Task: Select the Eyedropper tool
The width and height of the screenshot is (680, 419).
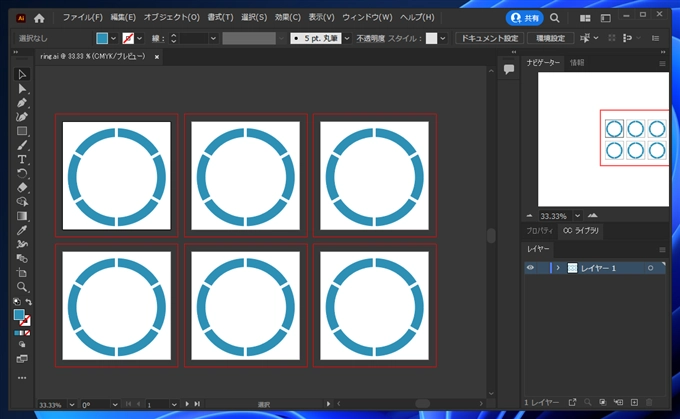Action: coord(22,230)
